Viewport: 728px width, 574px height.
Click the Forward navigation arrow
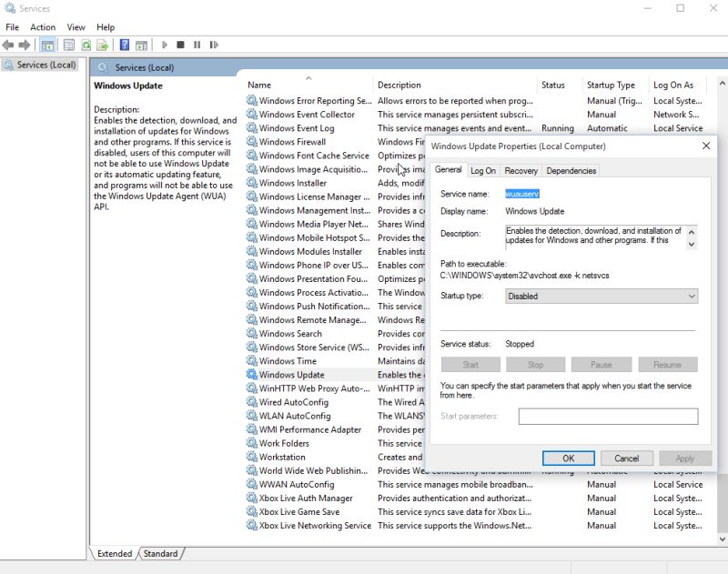coord(25,44)
